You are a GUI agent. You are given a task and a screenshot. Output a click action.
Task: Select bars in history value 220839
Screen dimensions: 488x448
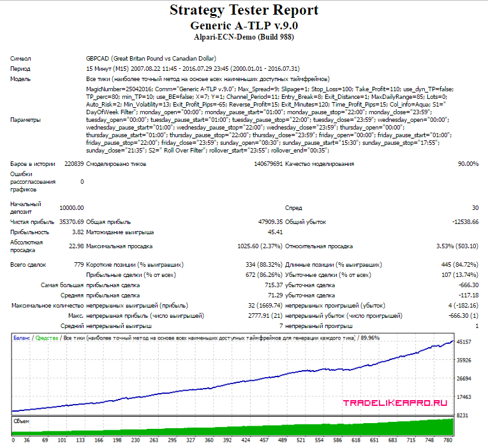tap(74, 164)
